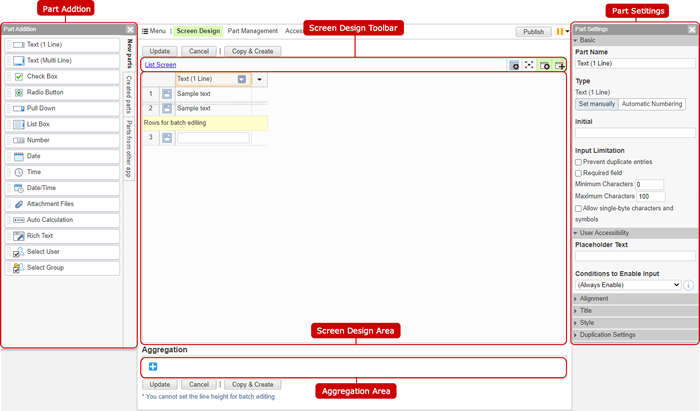
Task: Click the add-window plus toolbar icon
Action: 559,65
